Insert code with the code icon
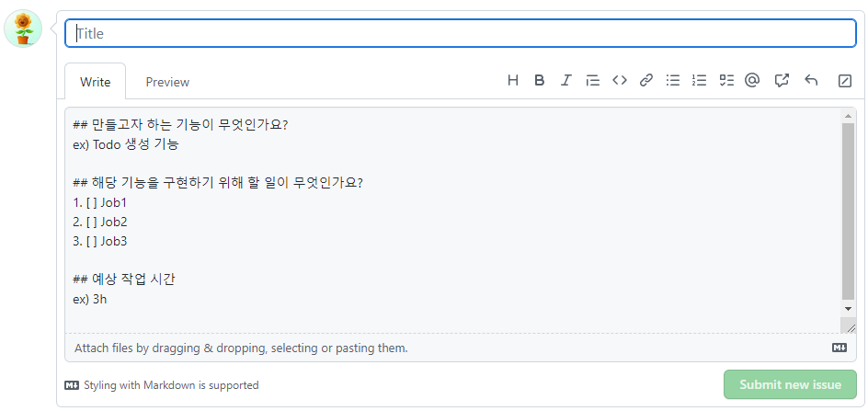This screenshot has width=868, height=411. [x=619, y=81]
